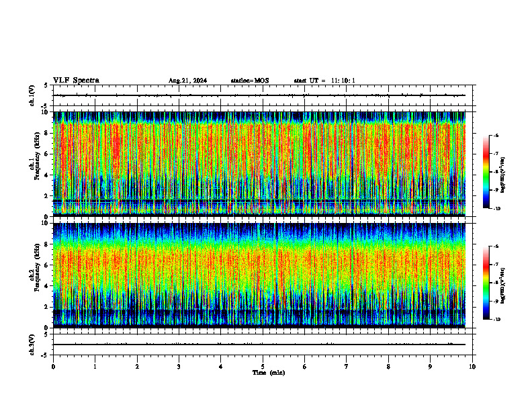Screen dimensions: 532x411
Task: Click the "-5" tick on ch.3(V) axis
Action: tap(45, 355)
